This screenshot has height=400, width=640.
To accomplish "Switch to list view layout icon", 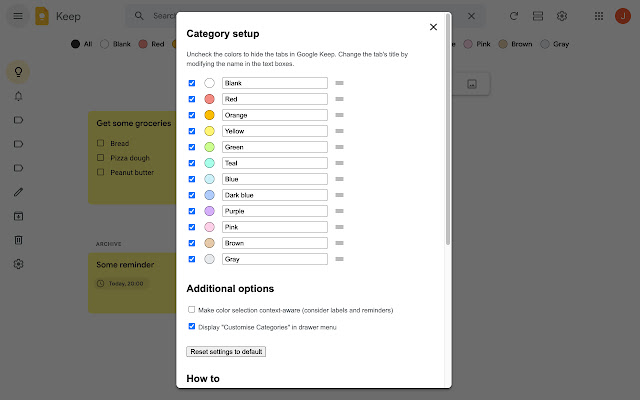I will [538, 16].
